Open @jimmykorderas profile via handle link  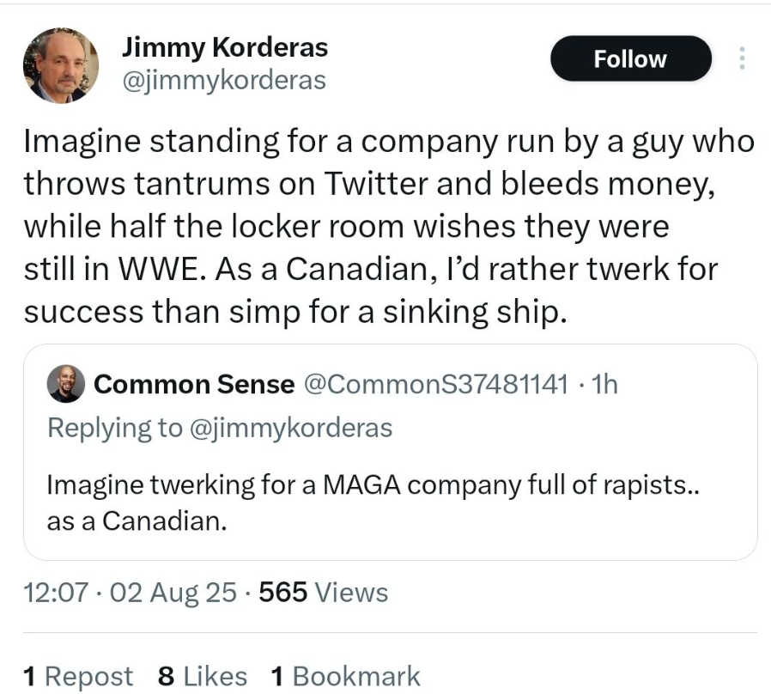coord(223,80)
